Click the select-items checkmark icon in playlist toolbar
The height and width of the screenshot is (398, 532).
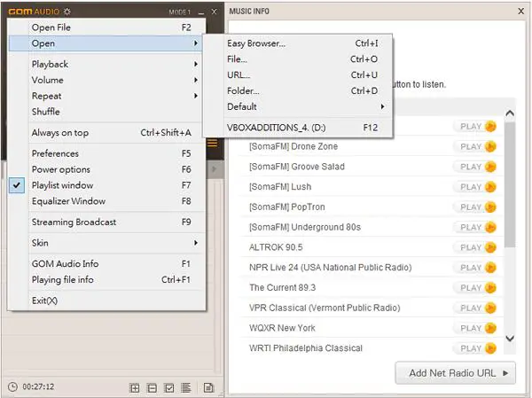[x=169, y=387]
